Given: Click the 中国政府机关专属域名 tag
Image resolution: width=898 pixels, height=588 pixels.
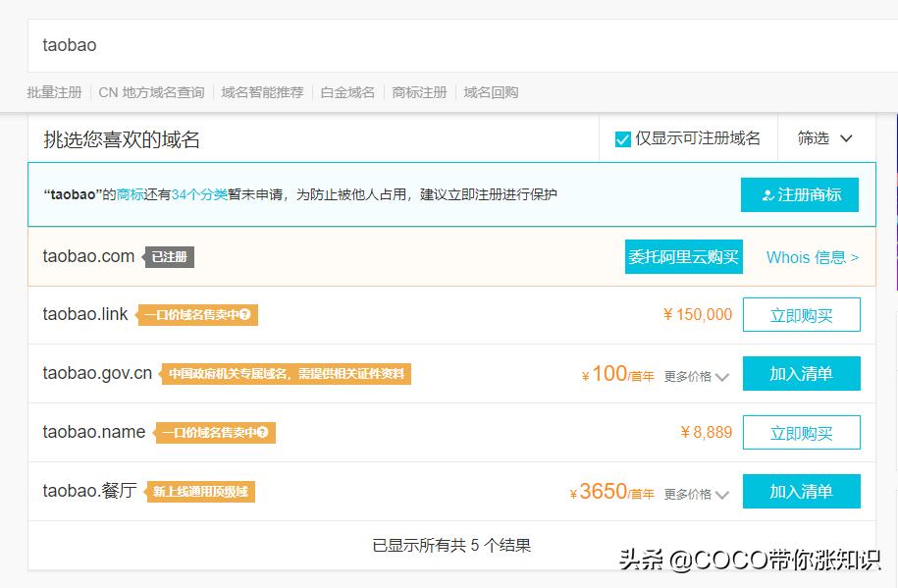Looking at the screenshot, I should 287,374.
